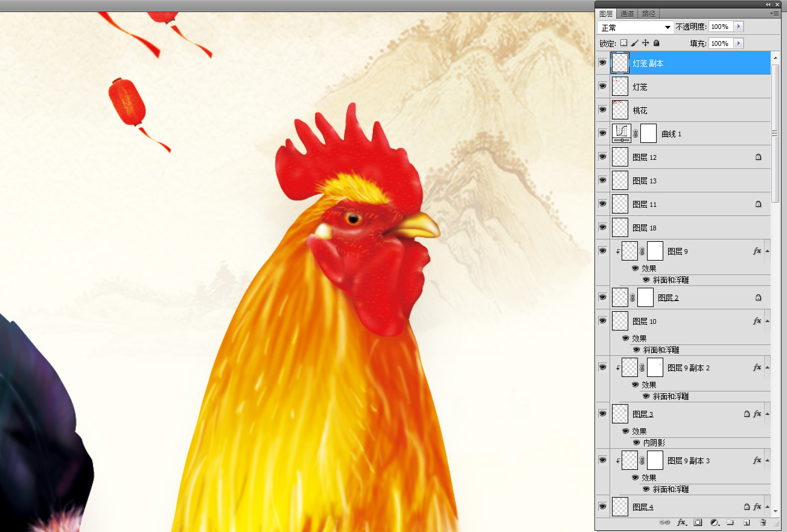
Task: Select the 桃花 layer name
Action: pos(640,110)
